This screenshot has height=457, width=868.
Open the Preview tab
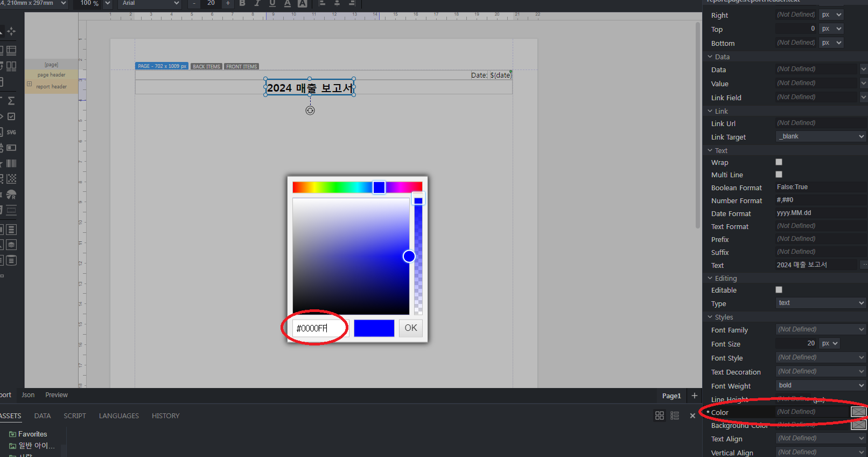tap(57, 395)
